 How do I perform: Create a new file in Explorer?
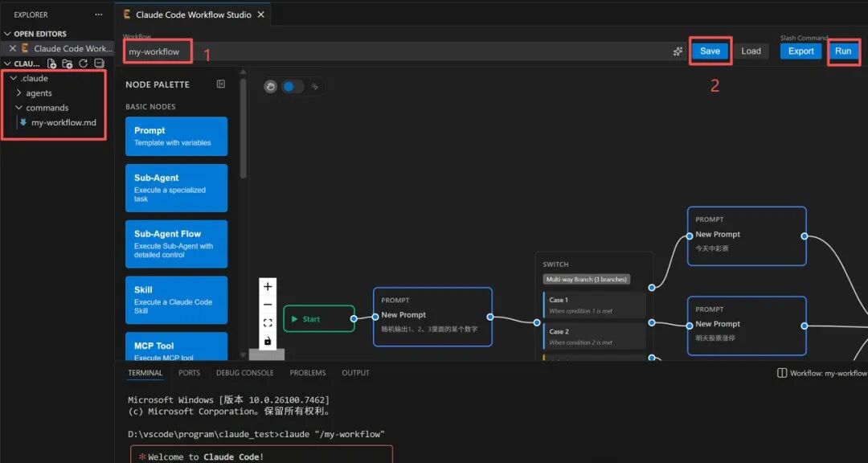[x=52, y=64]
